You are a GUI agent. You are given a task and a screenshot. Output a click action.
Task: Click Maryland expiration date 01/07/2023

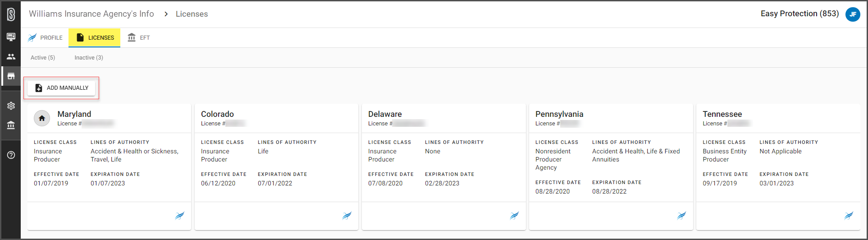point(108,183)
